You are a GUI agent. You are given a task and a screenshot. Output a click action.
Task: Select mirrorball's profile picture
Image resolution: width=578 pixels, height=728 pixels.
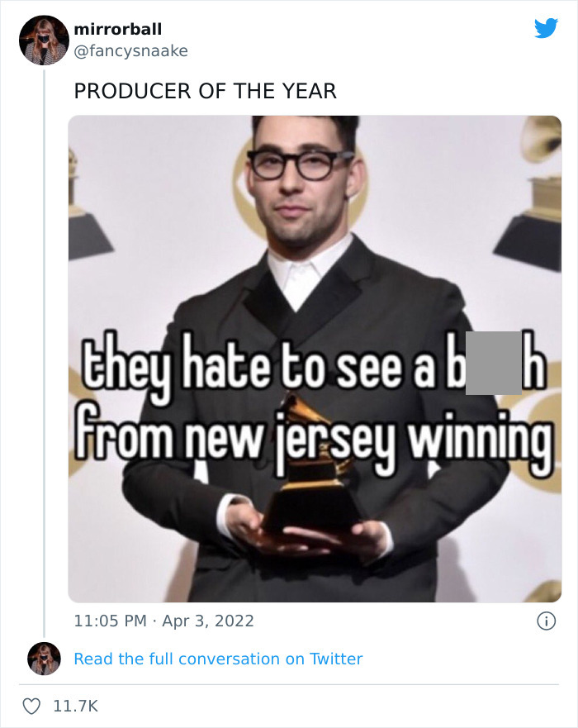tap(43, 39)
